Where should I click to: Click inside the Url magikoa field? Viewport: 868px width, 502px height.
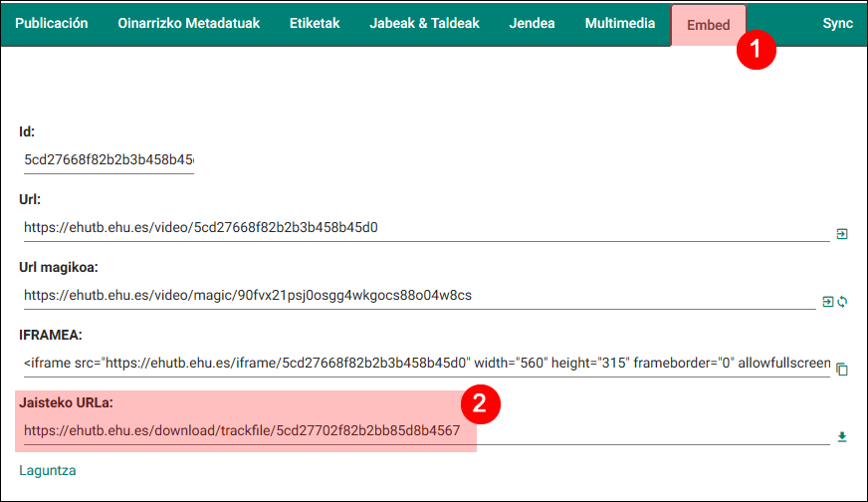pos(418,296)
